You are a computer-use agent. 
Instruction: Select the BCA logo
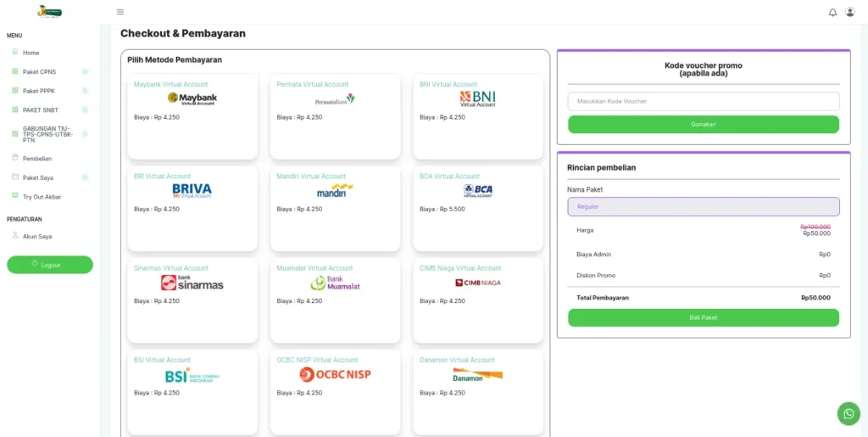coord(478,191)
